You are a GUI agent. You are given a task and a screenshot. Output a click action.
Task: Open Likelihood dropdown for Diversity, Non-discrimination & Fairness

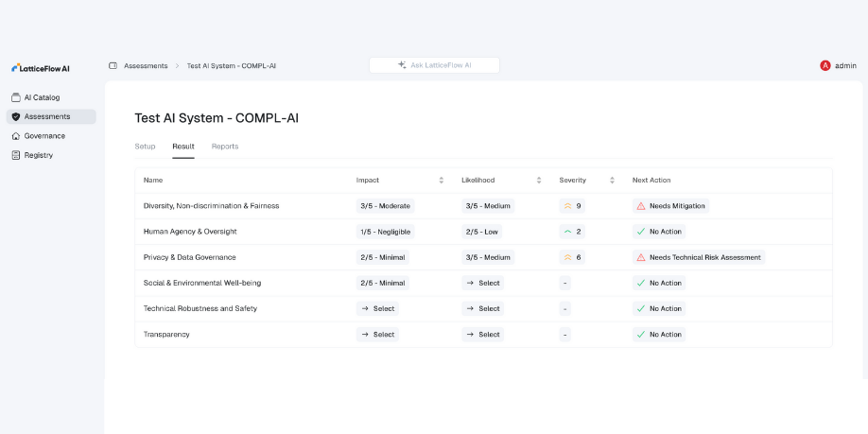click(x=488, y=206)
